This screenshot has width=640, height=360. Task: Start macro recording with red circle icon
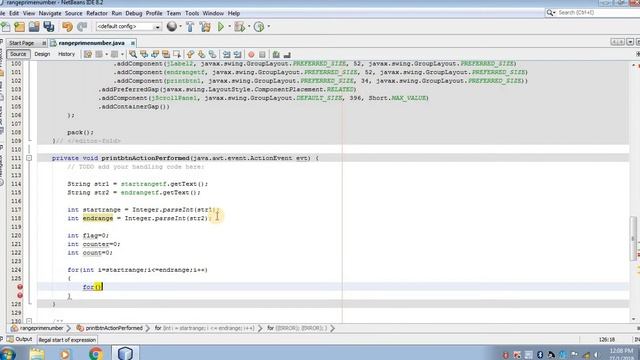(251, 55)
